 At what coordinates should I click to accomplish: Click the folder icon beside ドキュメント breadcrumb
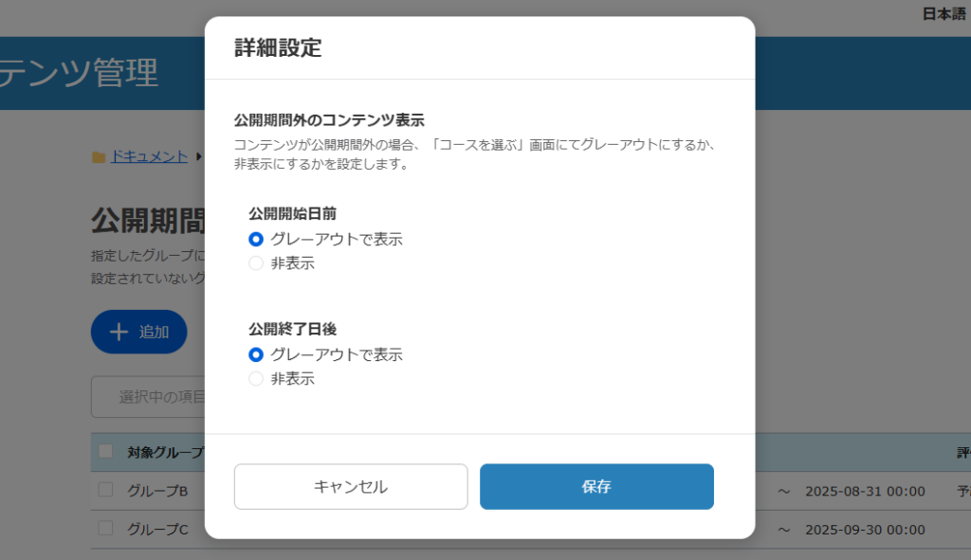[x=98, y=157]
